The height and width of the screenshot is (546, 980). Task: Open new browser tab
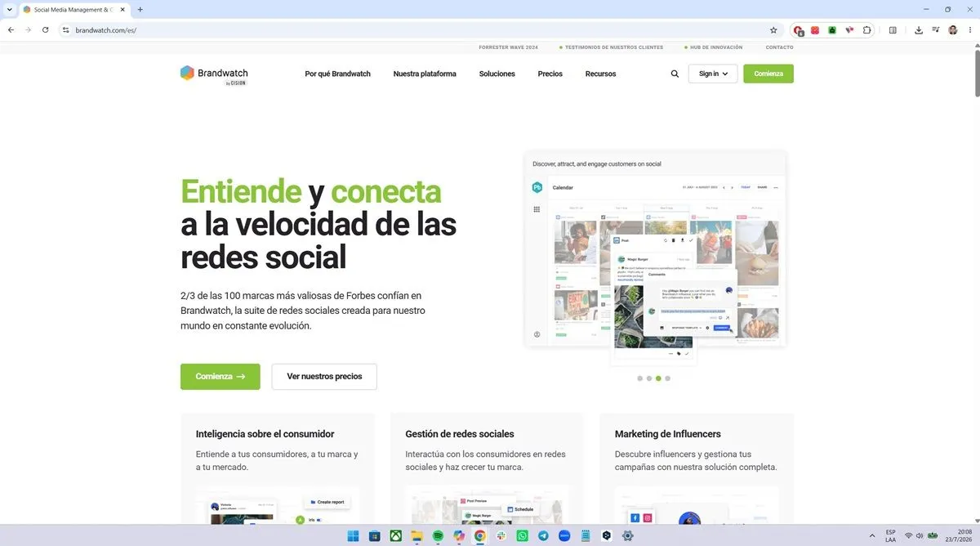tap(140, 9)
